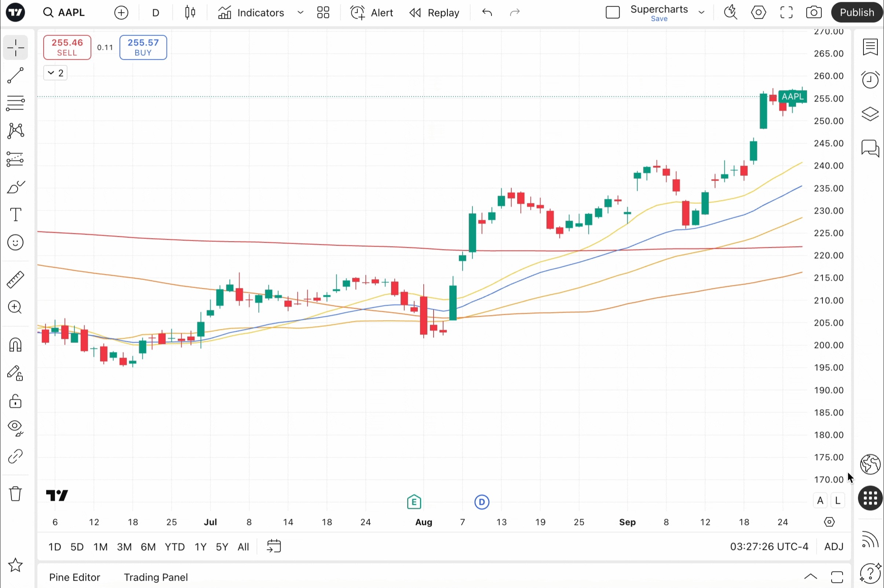
Task: Open the Trading Panel tab
Action: (x=156, y=577)
